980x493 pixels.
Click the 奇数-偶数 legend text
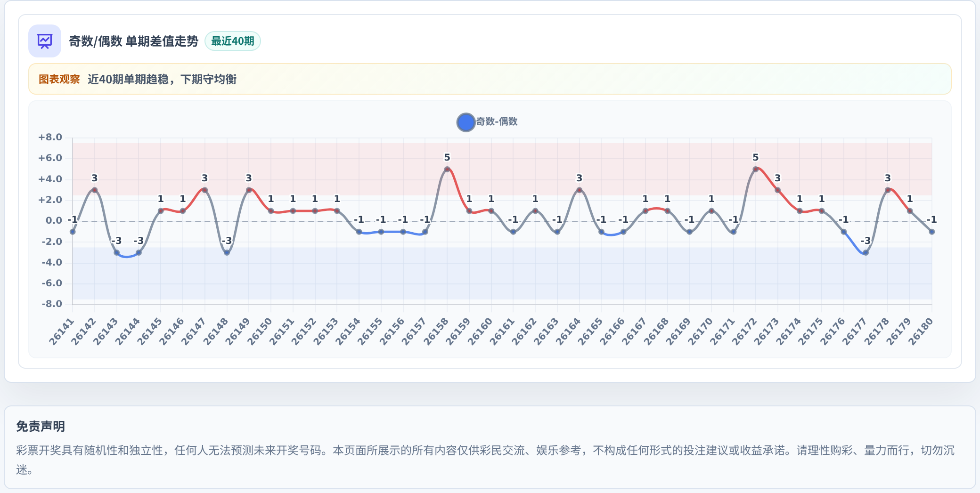(x=497, y=121)
